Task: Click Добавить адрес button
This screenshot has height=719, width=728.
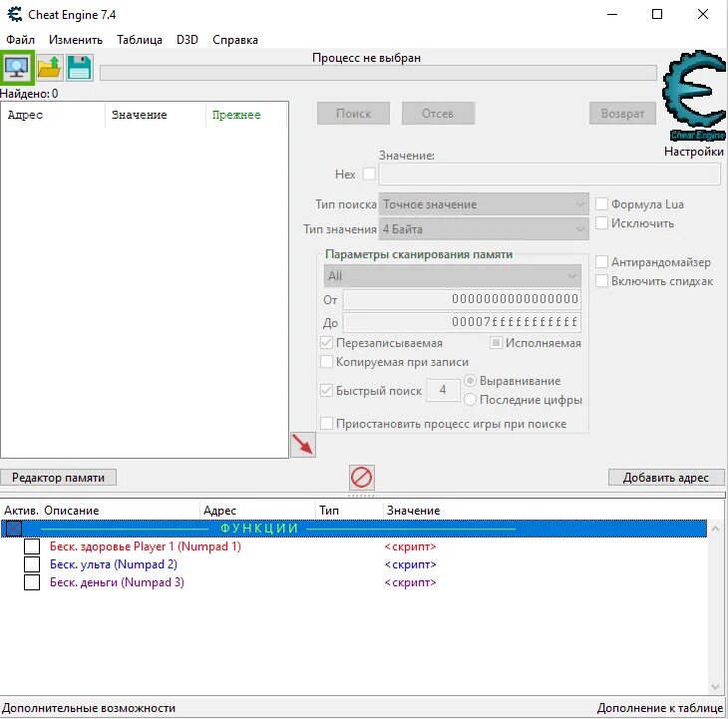Action: coord(666,478)
